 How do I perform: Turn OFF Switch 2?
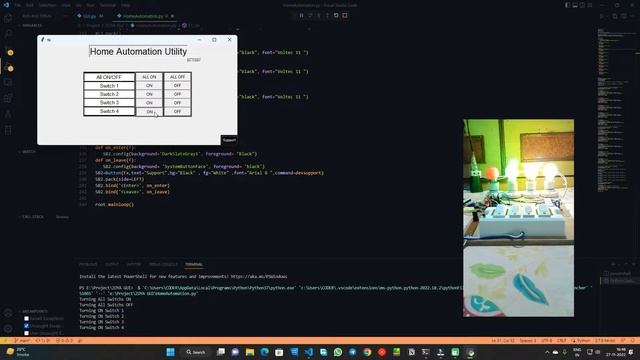tap(177, 94)
